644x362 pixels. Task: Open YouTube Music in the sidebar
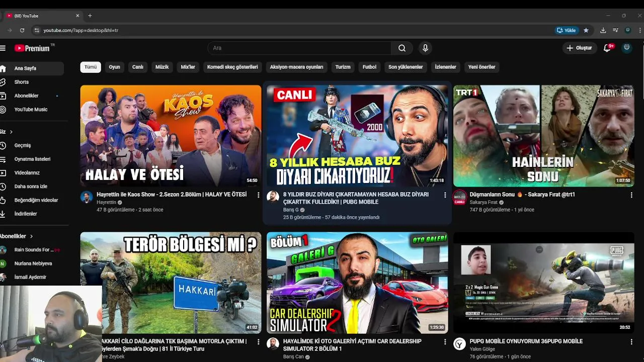(x=31, y=109)
